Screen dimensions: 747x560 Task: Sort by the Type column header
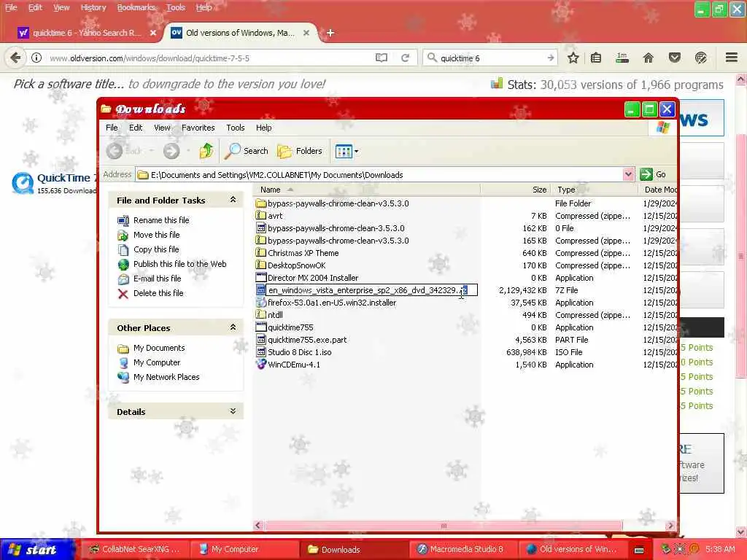point(594,190)
